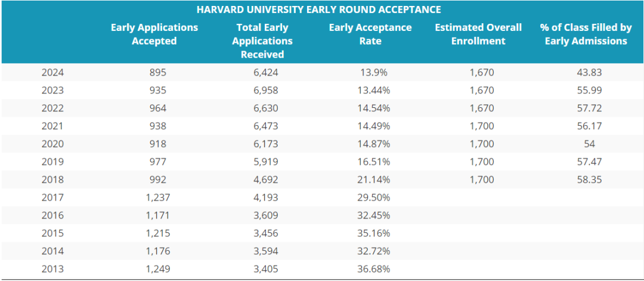
Task: Click the table title Harvard University Early Round Acceptance
Action: (318, 10)
